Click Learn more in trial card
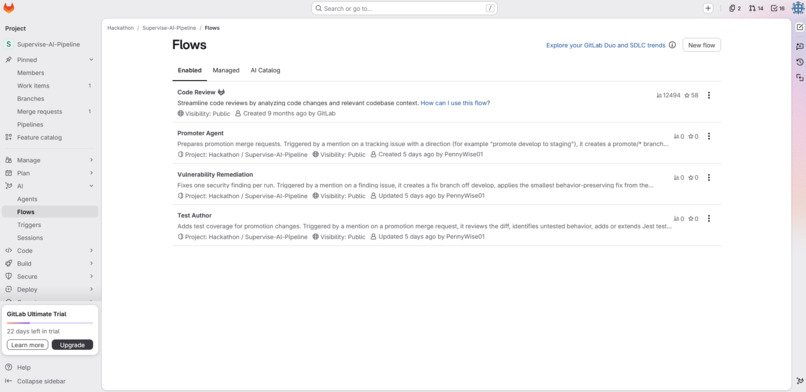The image size is (806, 392). [x=28, y=345]
